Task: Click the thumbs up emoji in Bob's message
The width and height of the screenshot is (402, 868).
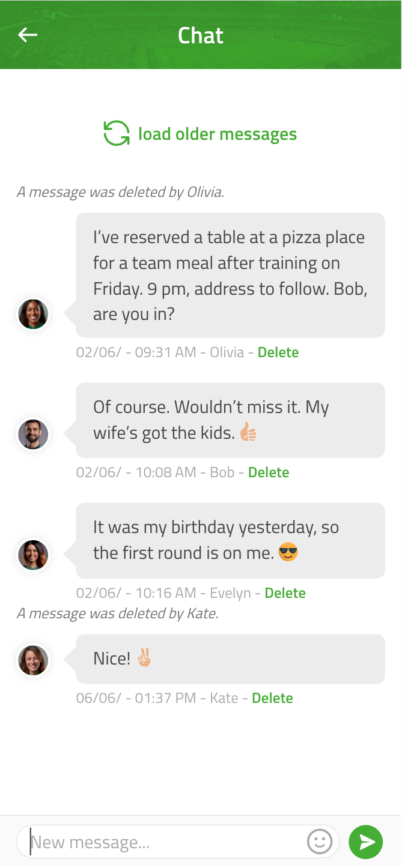Action: tap(248, 432)
